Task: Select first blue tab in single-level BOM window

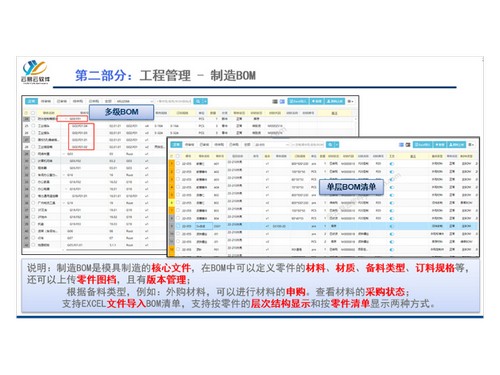Action: point(176,145)
